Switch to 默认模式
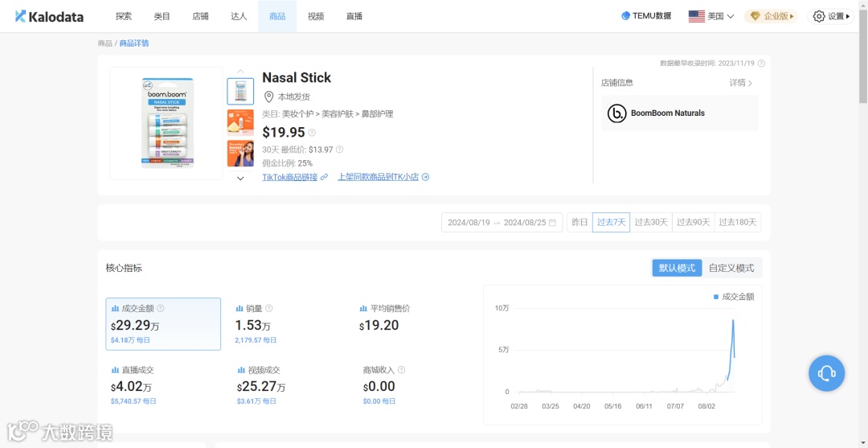This screenshot has width=868, height=448. (x=677, y=268)
